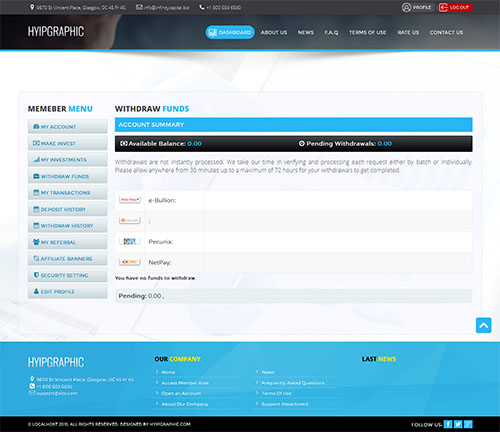Open the Dashboard navigation item

click(x=230, y=32)
